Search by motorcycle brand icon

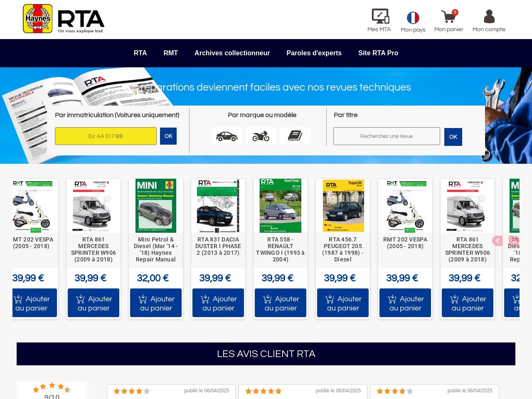pyautogui.click(x=261, y=136)
